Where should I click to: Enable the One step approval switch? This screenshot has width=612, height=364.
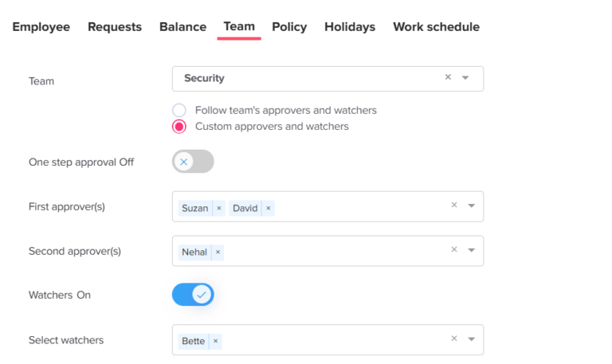[x=193, y=162]
